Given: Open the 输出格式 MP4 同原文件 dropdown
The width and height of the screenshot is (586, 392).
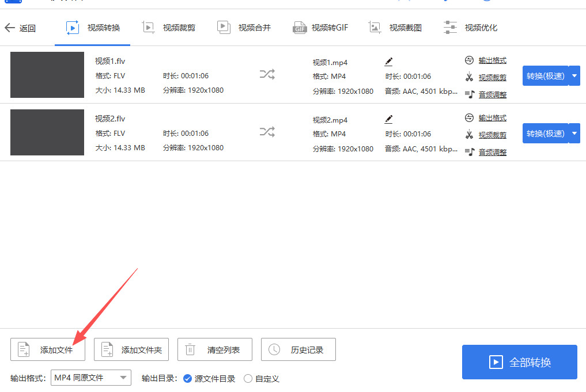Looking at the screenshot, I should pos(91,378).
